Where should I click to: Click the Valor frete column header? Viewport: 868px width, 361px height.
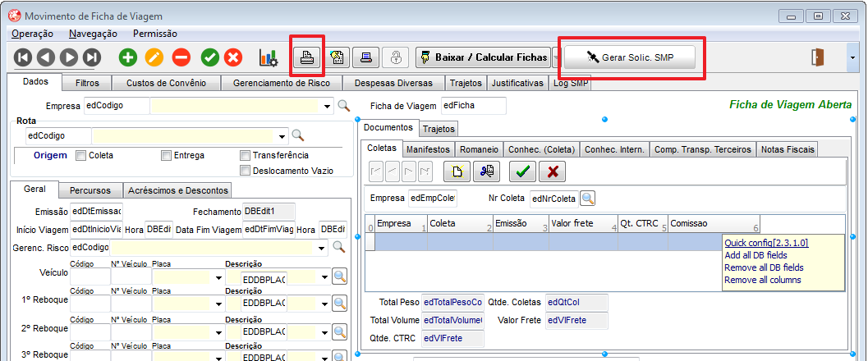pos(583,224)
